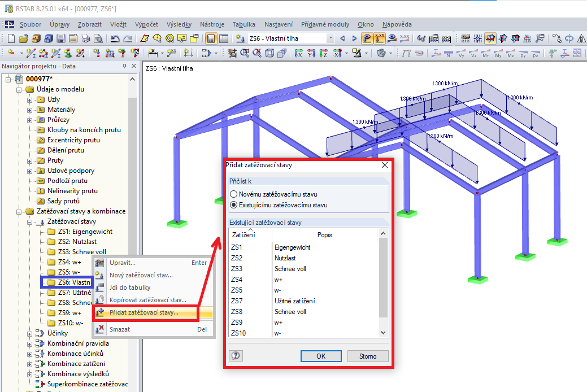Expand the Kombinace zatížení tree node
This screenshot has width=587, height=392.
(x=29, y=364)
